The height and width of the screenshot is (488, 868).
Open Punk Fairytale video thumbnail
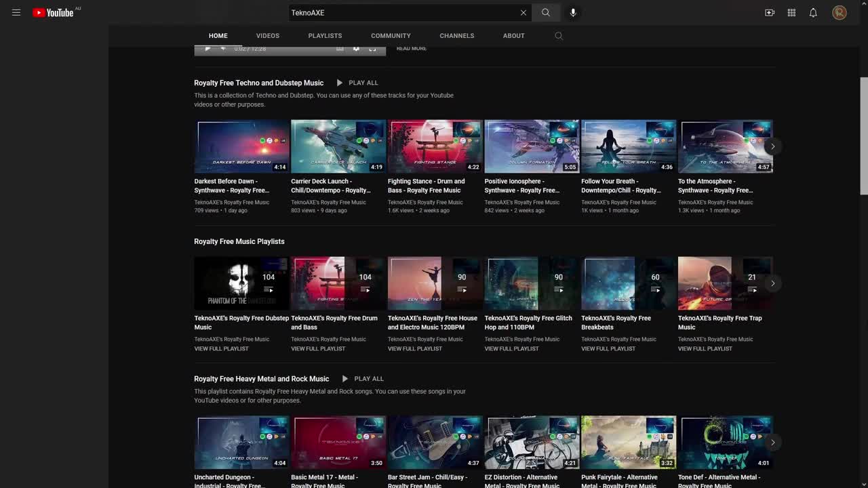629,442
